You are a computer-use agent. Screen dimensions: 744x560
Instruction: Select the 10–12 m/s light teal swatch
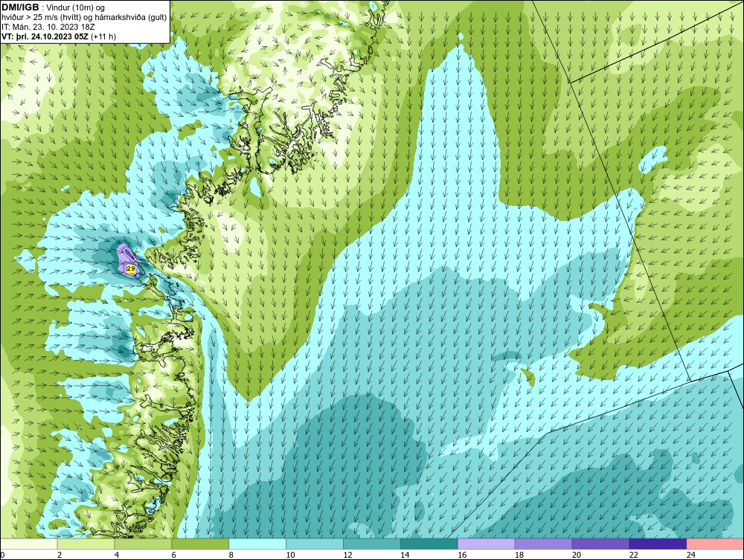point(315,544)
